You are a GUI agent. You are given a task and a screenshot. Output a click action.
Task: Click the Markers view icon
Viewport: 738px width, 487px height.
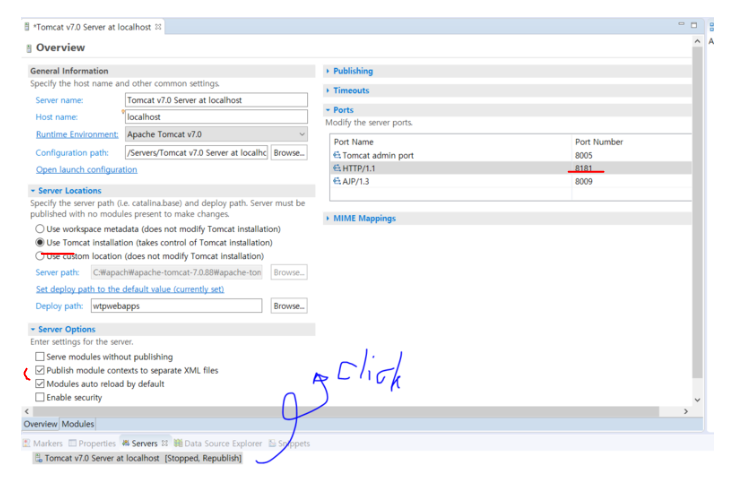point(27,443)
